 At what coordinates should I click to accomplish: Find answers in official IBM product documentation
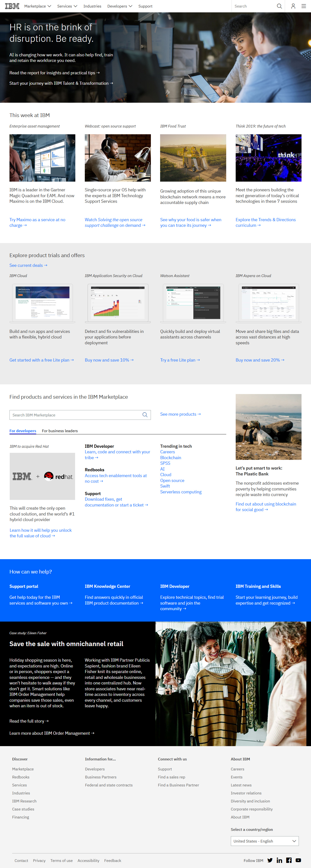114,600
